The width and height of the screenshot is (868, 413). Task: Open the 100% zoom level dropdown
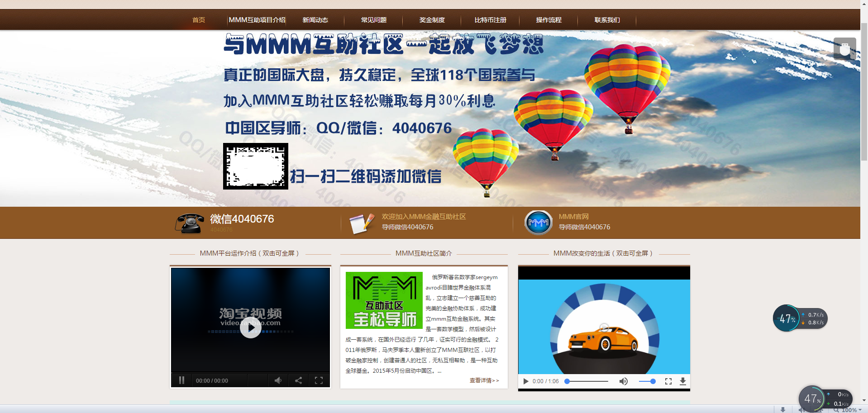click(x=851, y=410)
